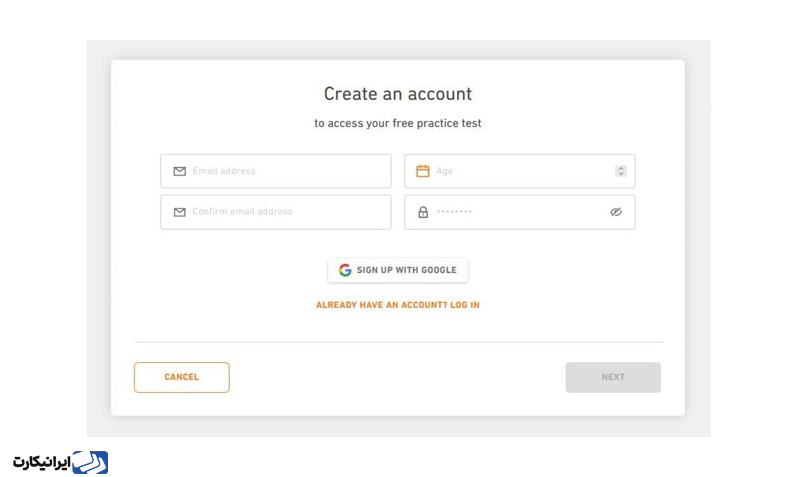
Task: Click the envelope icon beside Email address
Action: tap(180, 171)
